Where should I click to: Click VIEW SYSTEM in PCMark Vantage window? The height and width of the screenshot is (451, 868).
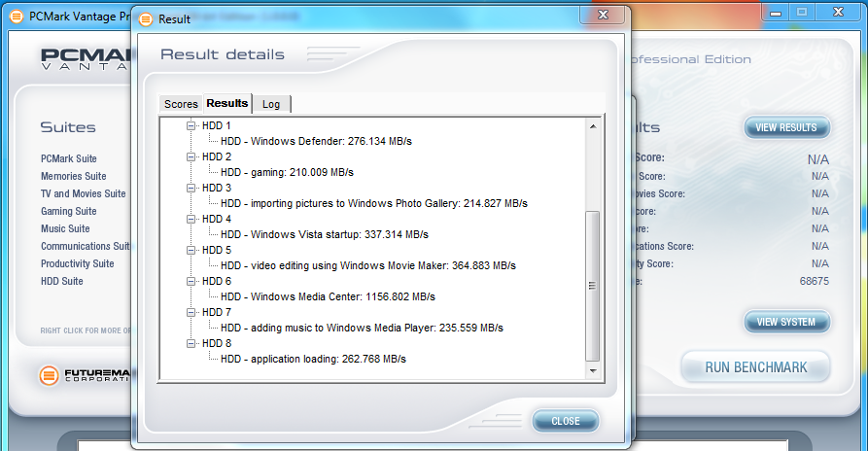click(x=786, y=322)
